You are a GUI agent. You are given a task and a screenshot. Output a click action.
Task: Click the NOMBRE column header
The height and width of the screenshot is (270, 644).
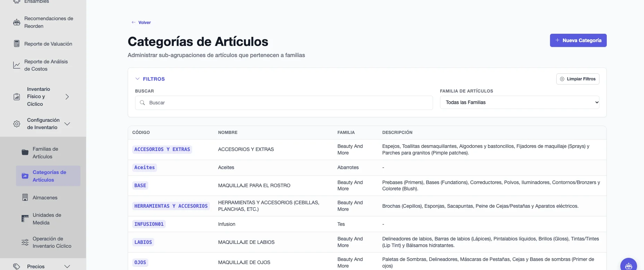[228, 133]
